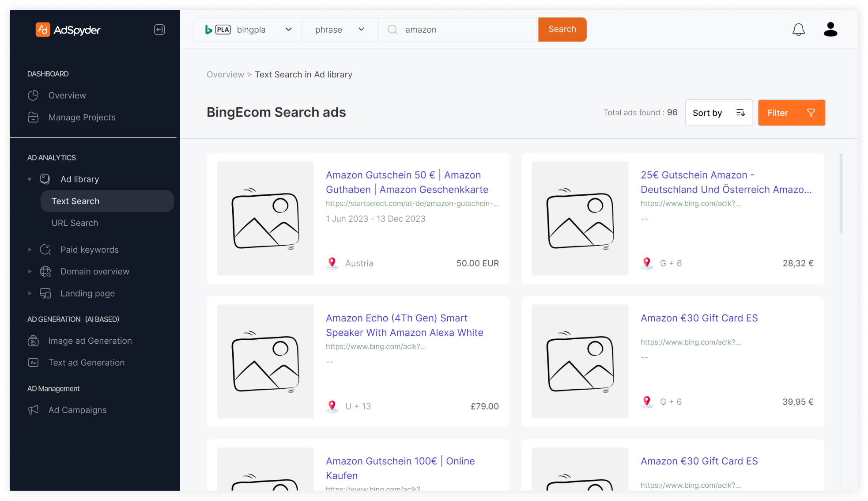Click the Text ad Generation icon
868x501 pixels.
(33, 363)
